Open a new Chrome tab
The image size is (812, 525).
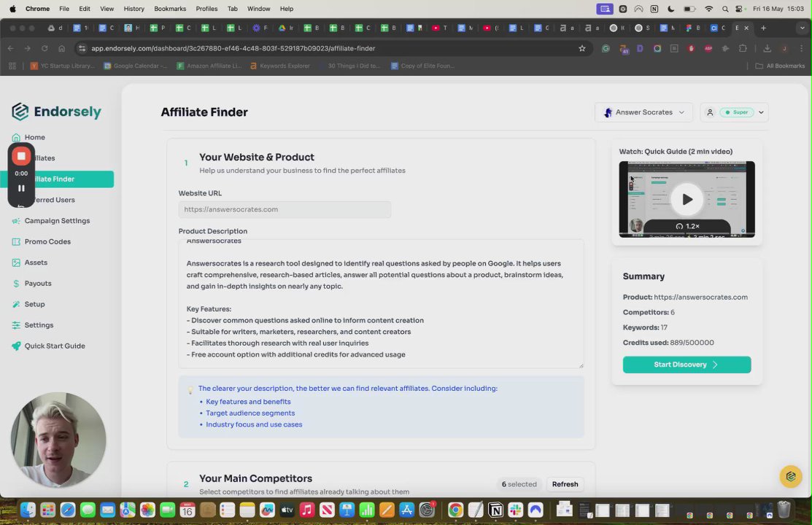coord(763,28)
